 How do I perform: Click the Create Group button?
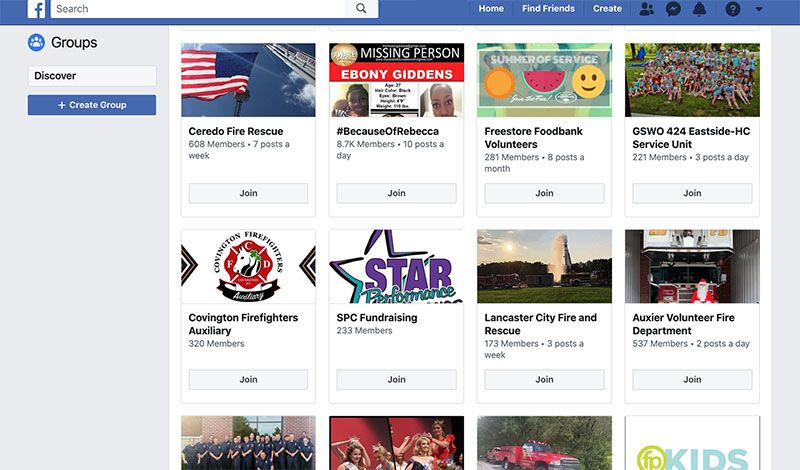[92, 105]
